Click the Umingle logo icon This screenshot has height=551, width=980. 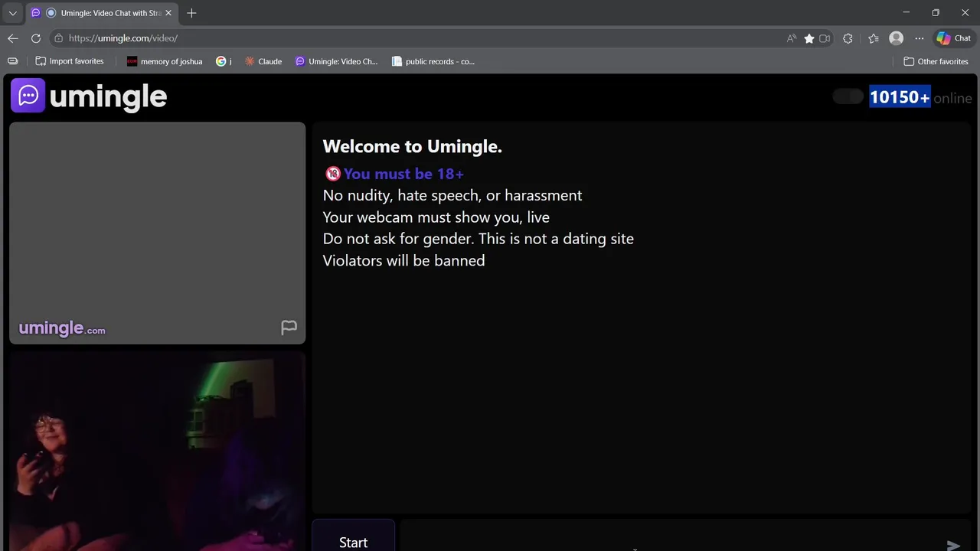pyautogui.click(x=28, y=96)
